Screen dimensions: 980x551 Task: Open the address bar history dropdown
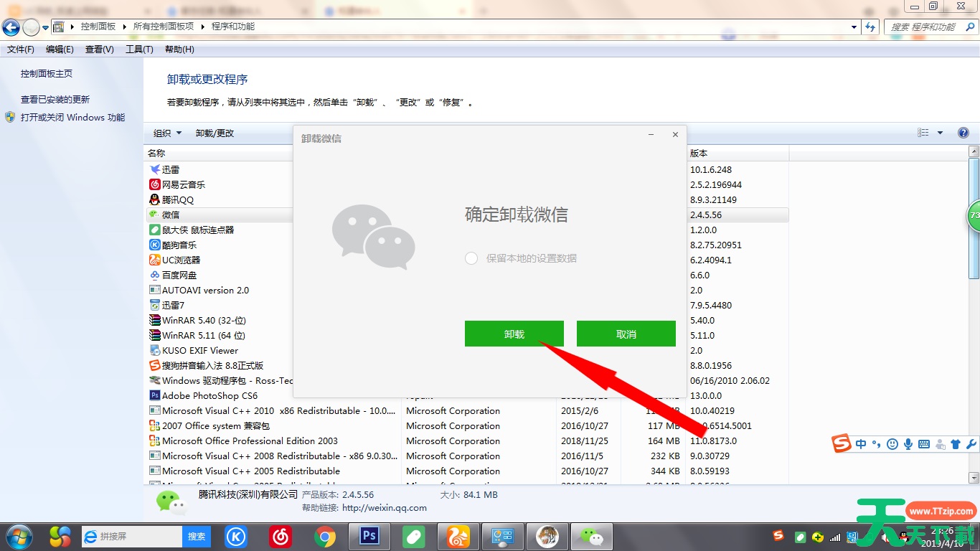854,27
